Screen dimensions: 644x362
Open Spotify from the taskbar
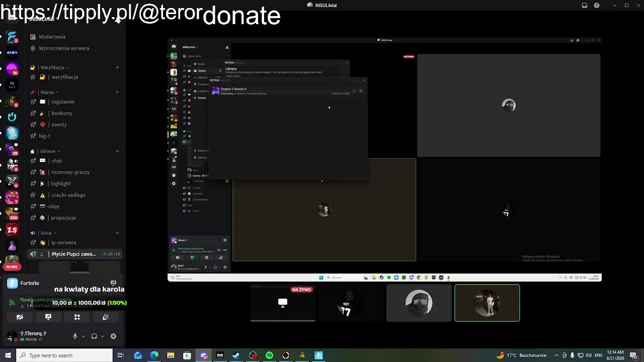click(269, 355)
